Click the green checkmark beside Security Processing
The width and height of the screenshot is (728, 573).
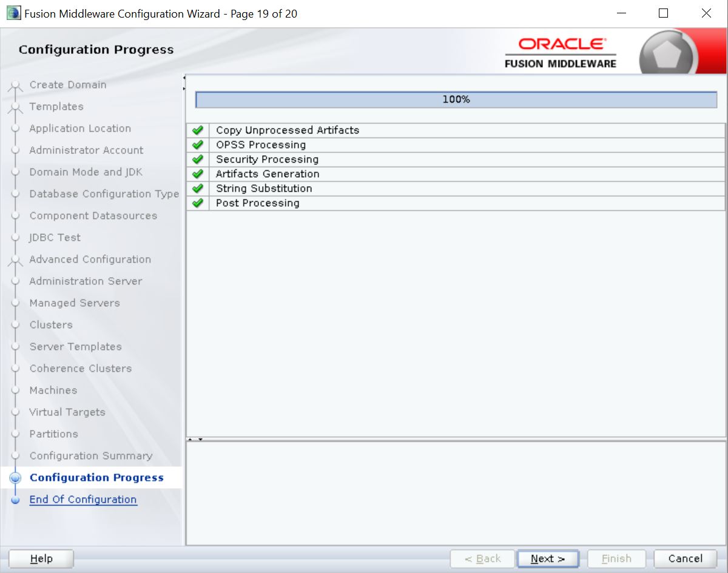point(197,159)
